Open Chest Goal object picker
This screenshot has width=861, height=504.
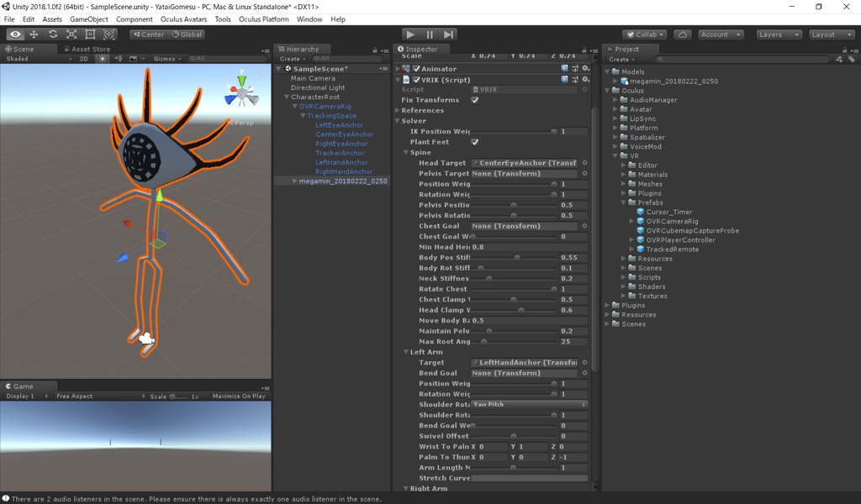coord(584,226)
